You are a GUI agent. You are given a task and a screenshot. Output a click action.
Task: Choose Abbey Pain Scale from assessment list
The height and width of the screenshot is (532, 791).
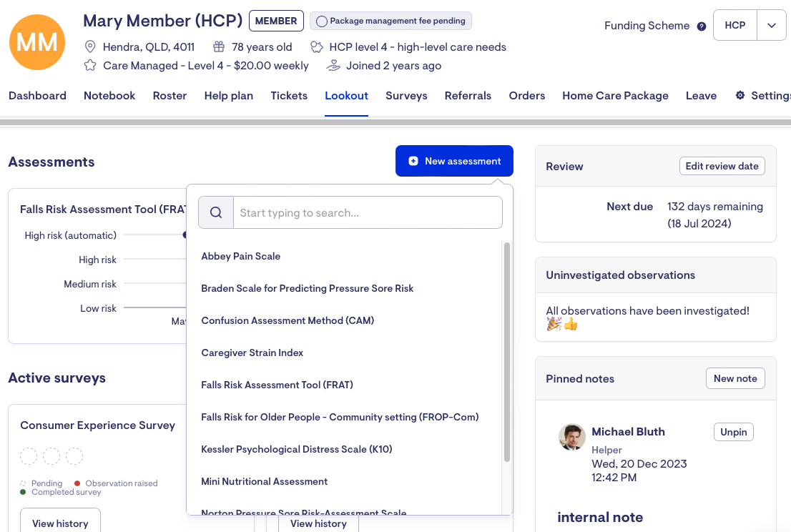click(x=241, y=256)
